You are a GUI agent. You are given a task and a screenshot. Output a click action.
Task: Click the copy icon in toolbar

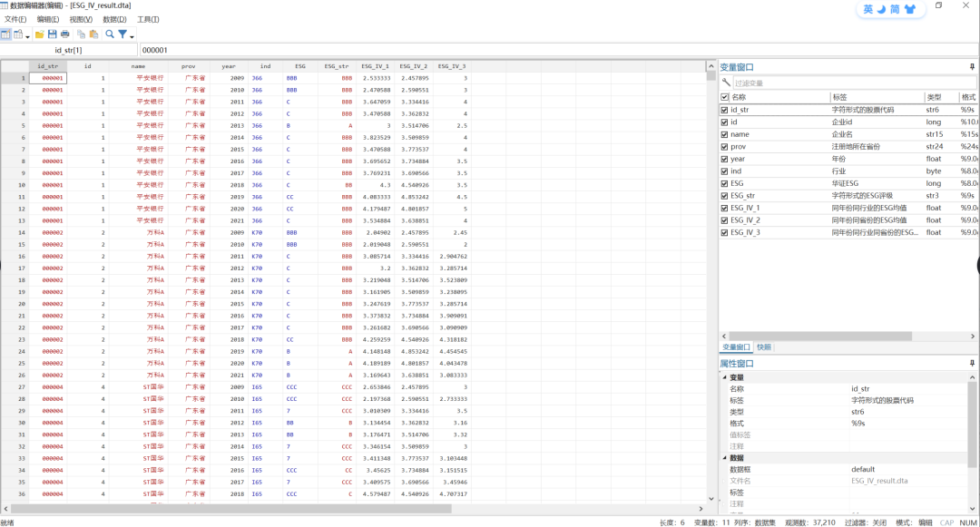pyautogui.click(x=82, y=34)
